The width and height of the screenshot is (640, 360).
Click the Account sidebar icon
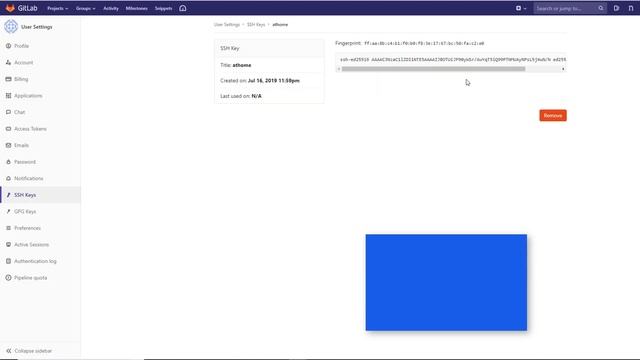coord(8,62)
